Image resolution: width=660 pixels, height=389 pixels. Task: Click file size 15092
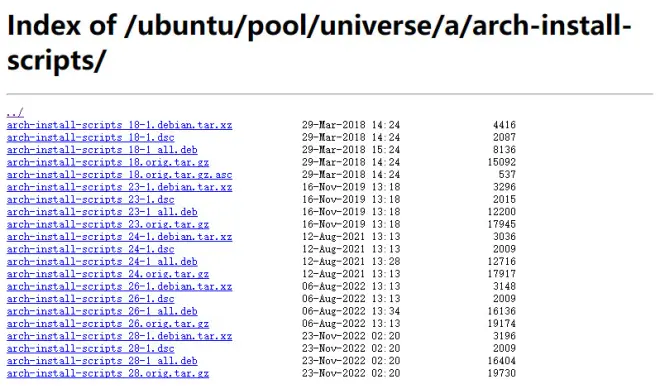click(x=502, y=163)
